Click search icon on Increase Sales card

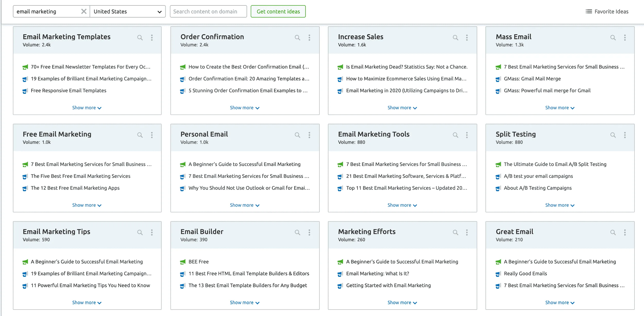[x=455, y=38]
